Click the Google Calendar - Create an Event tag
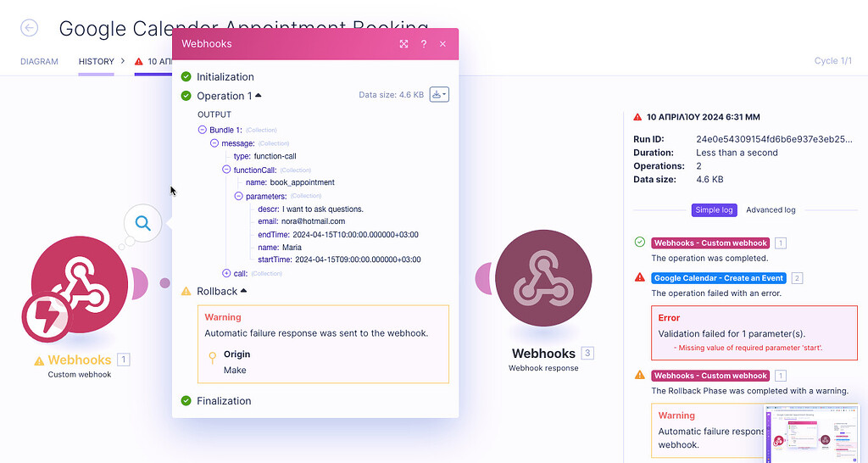 [x=719, y=278]
